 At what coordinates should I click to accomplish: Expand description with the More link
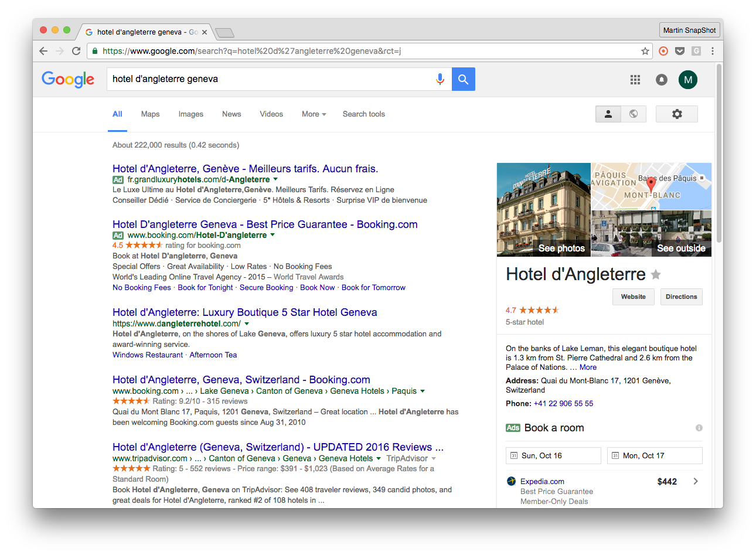(588, 367)
